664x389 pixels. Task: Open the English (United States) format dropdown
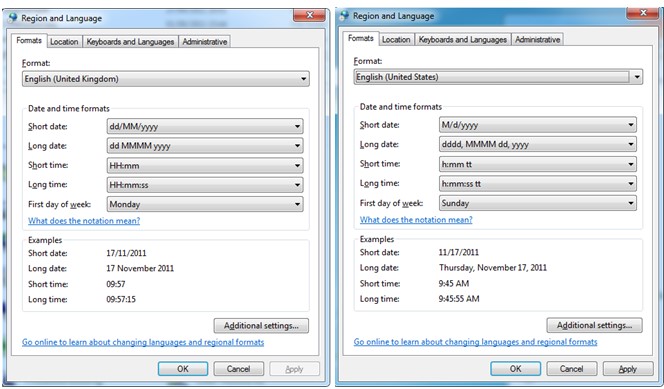click(498, 77)
